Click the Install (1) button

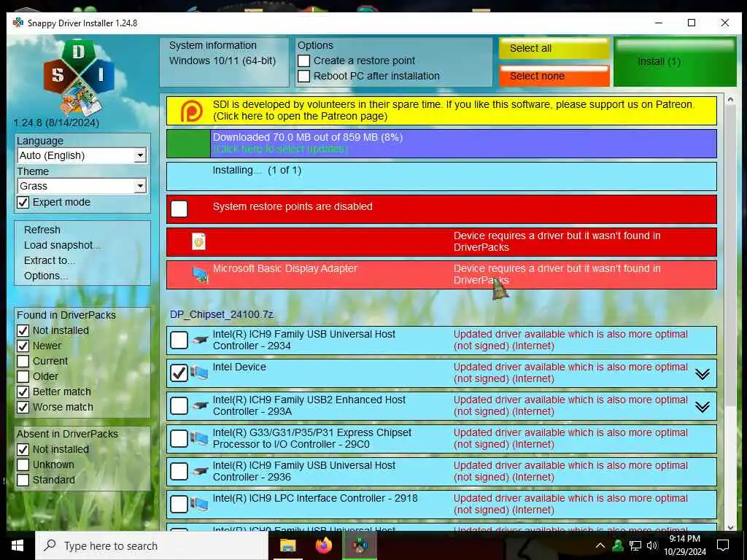pos(675,62)
